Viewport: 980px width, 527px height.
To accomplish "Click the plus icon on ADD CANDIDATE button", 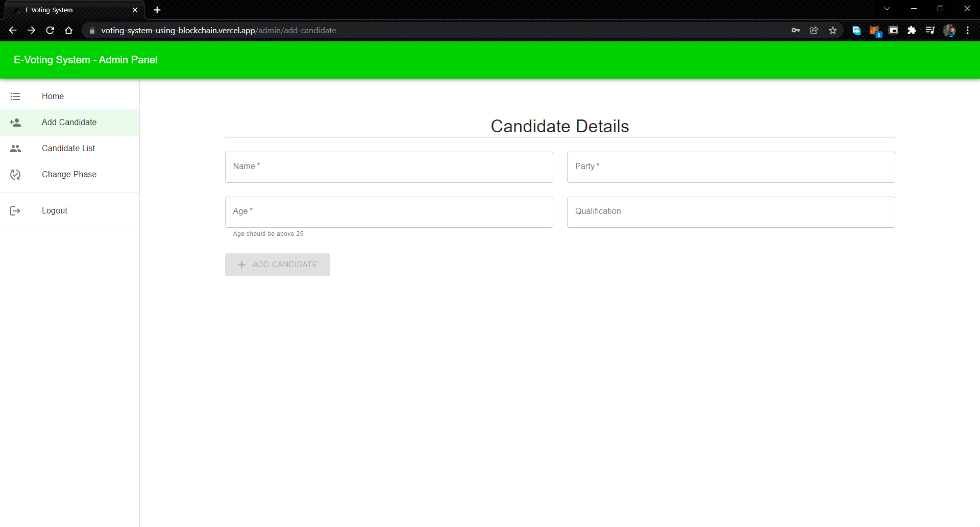I will coord(241,265).
